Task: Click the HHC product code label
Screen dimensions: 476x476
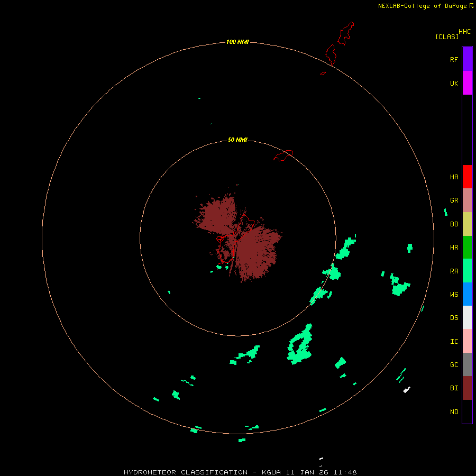Action: (464, 32)
